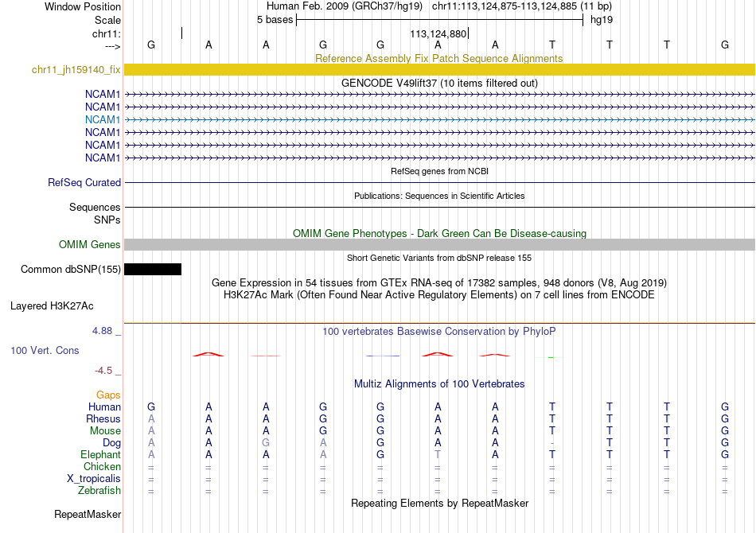Select the Scale track label
The height and width of the screenshot is (533, 756).
tap(107, 20)
